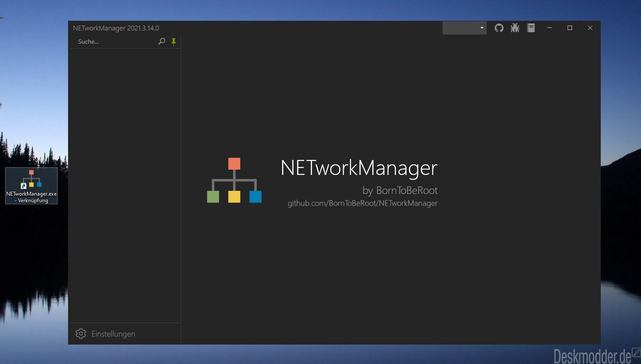
Task: Select the NETworkManager.exe desktop shortcut
Action: click(31, 186)
